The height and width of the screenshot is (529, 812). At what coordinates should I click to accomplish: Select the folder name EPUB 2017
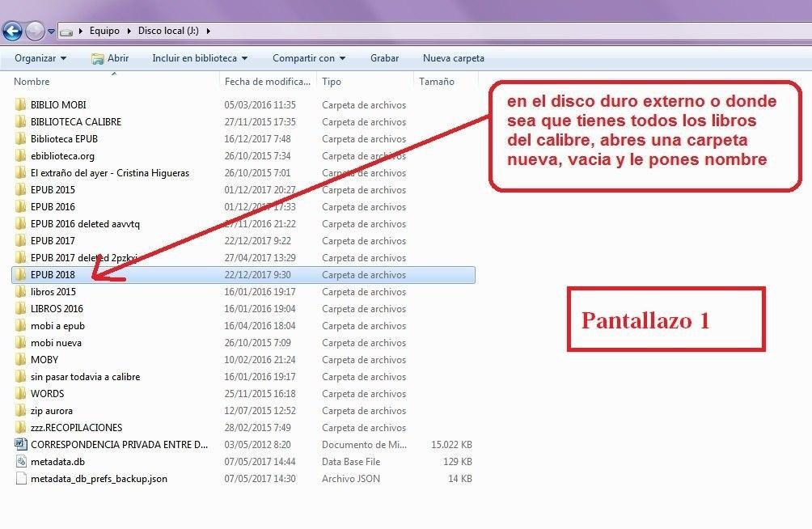tap(53, 240)
